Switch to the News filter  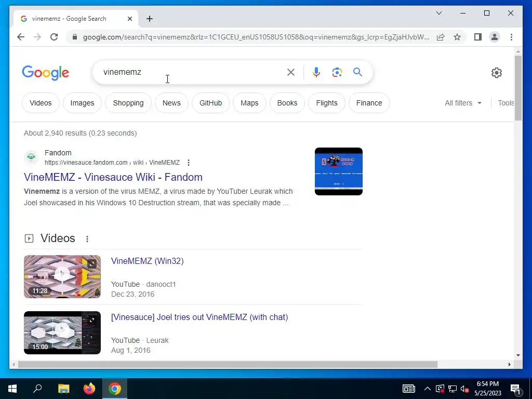(171, 103)
